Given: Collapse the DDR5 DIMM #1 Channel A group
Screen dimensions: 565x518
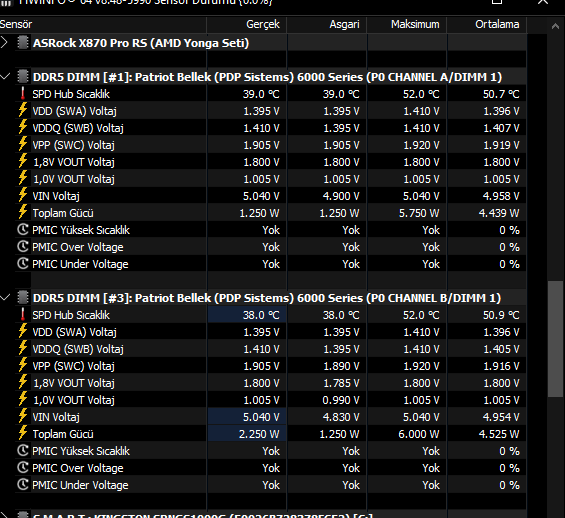Looking at the screenshot, I should (5, 76).
